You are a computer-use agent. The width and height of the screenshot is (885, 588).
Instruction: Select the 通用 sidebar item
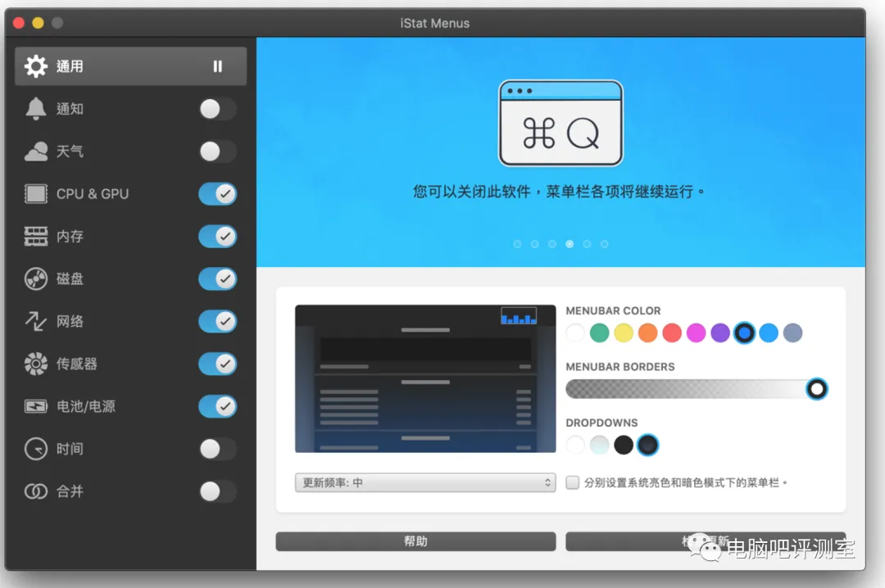coord(130,66)
